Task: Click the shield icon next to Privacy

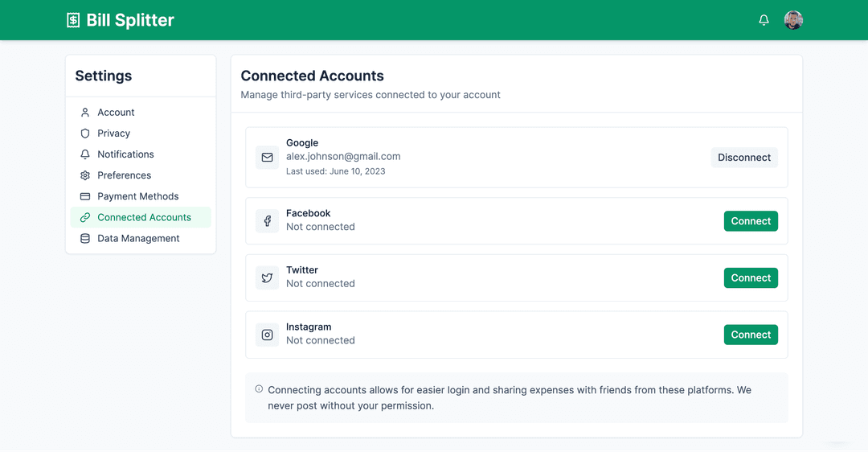Action: tap(85, 134)
